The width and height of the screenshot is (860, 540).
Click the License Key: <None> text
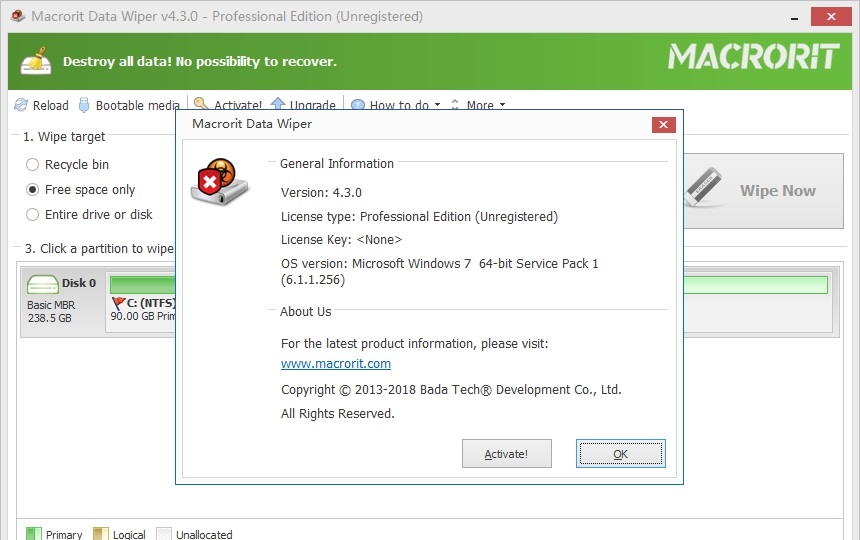click(342, 240)
